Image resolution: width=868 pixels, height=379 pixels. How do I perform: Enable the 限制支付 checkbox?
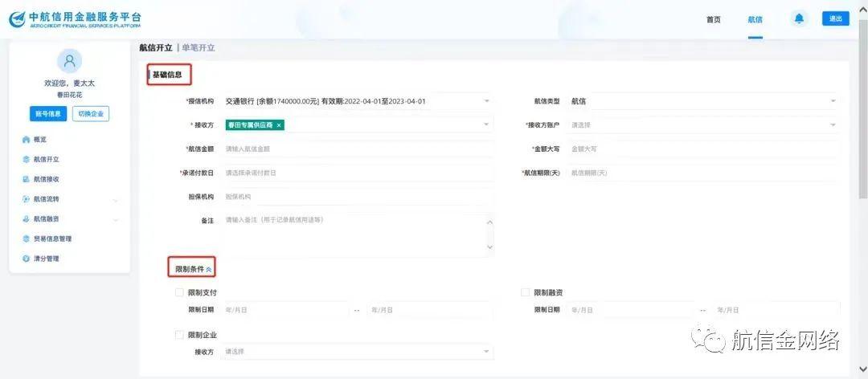coord(180,292)
